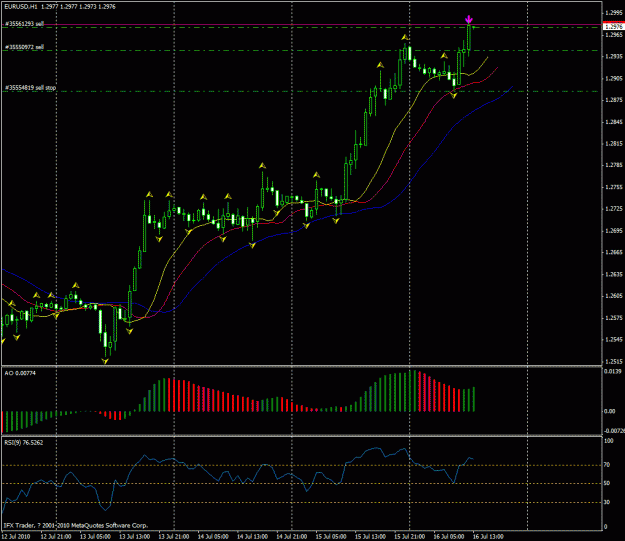Image resolution: width=625 pixels, height=541 pixels.
Task: Click the '14 Jul 21:00' time axis label
Action: (292, 537)
